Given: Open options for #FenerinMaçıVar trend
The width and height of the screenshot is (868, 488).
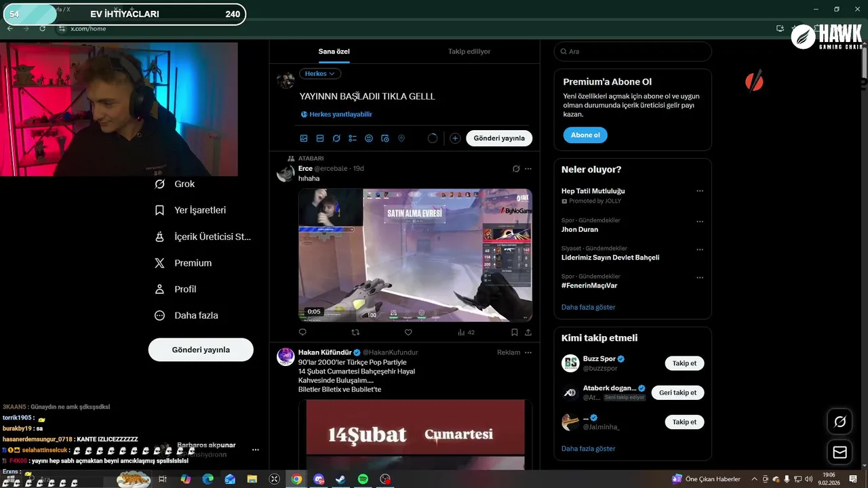Looking at the screenshot, I should (700, 278).
